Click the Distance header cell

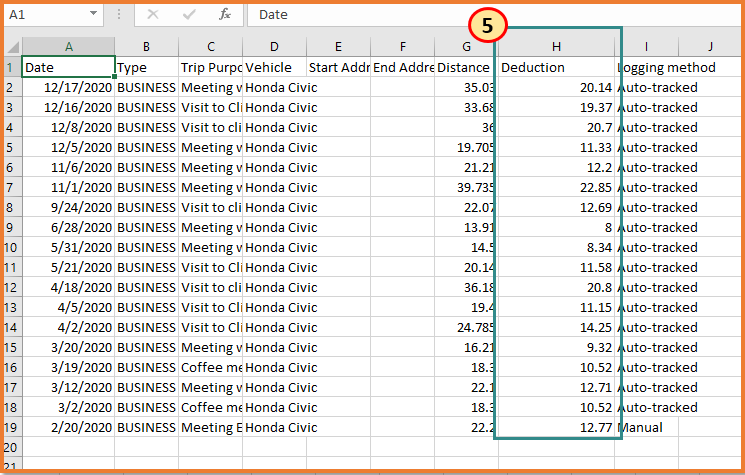(x=466, y=67)
